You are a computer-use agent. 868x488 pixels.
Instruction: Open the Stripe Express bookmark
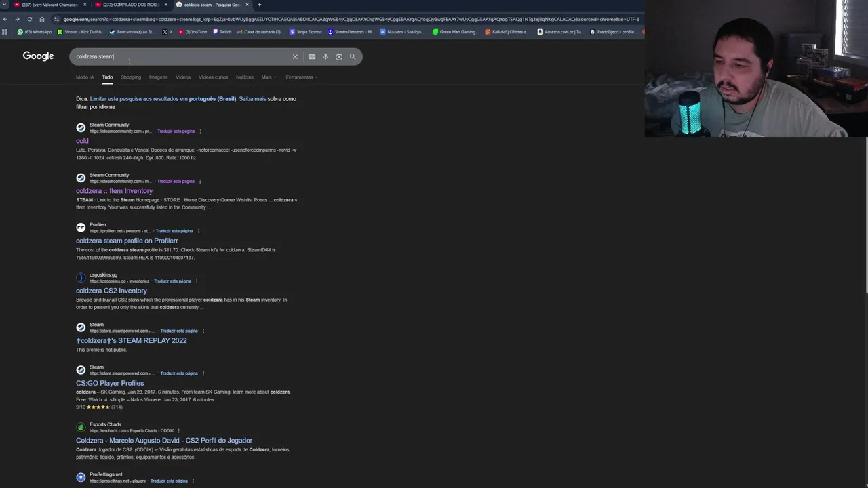(306, 32)
